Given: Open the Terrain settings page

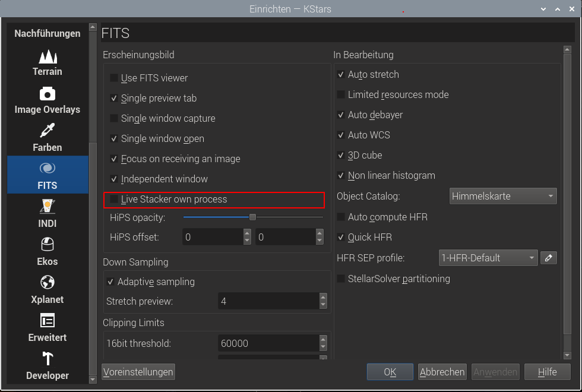Looking at the screenshot, I should (48, 63).
